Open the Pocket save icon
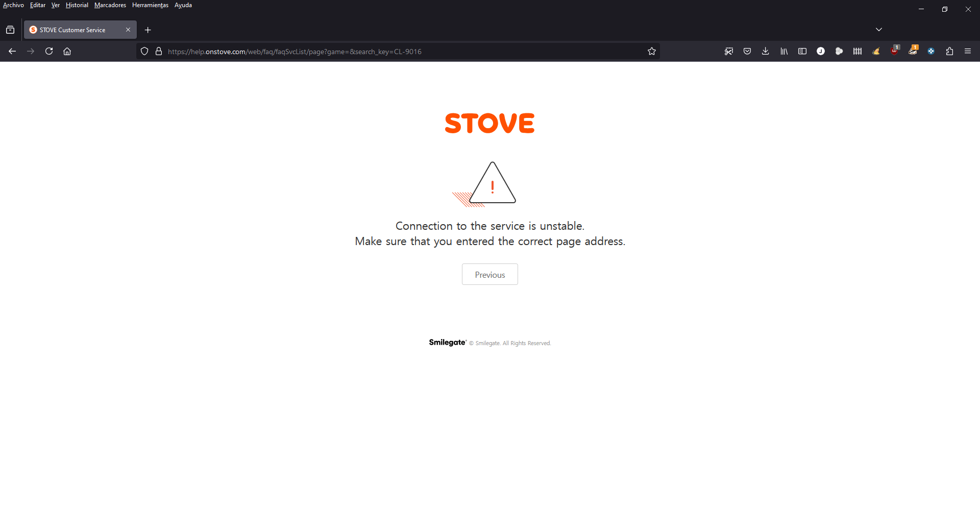Image resolution: width=980 pixels, height=531 pixels. pyautogui.click(x=747, y=51)
